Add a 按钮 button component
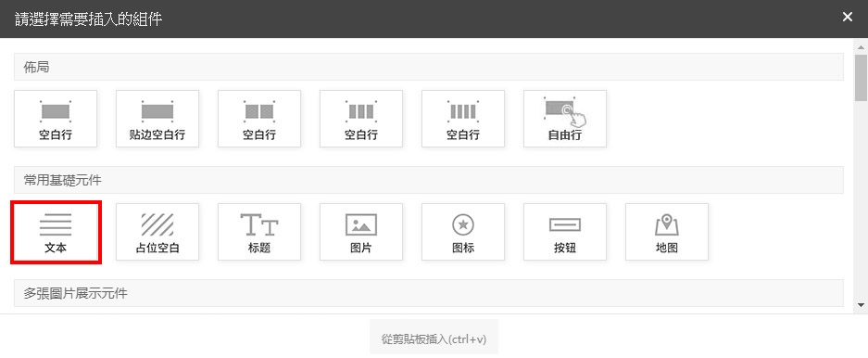 (x=565, y=232)
